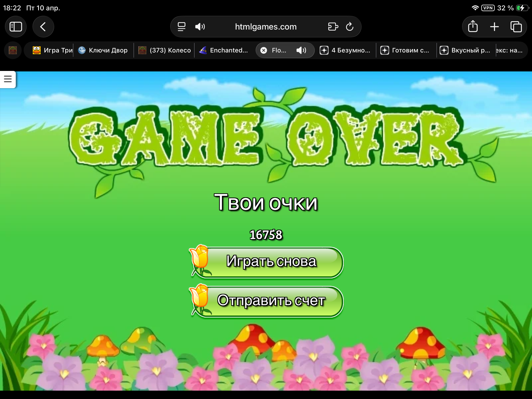Mute sound on Flo... tab
The width and height of the screenshot is (532, 399).
(301, 50)
